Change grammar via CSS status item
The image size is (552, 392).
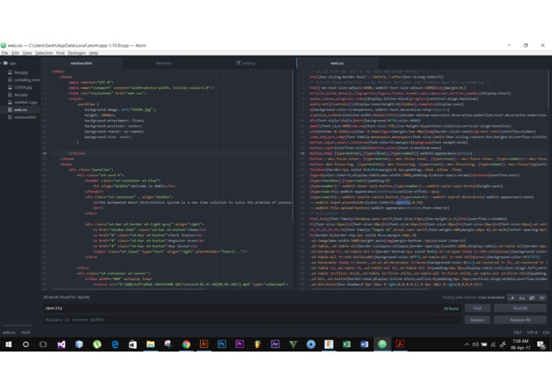pos(546,332)
